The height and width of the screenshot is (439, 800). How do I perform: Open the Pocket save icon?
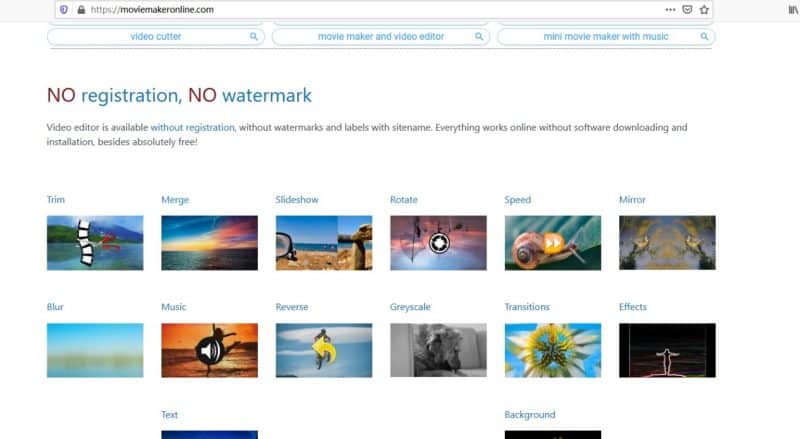tap(687, 10)
